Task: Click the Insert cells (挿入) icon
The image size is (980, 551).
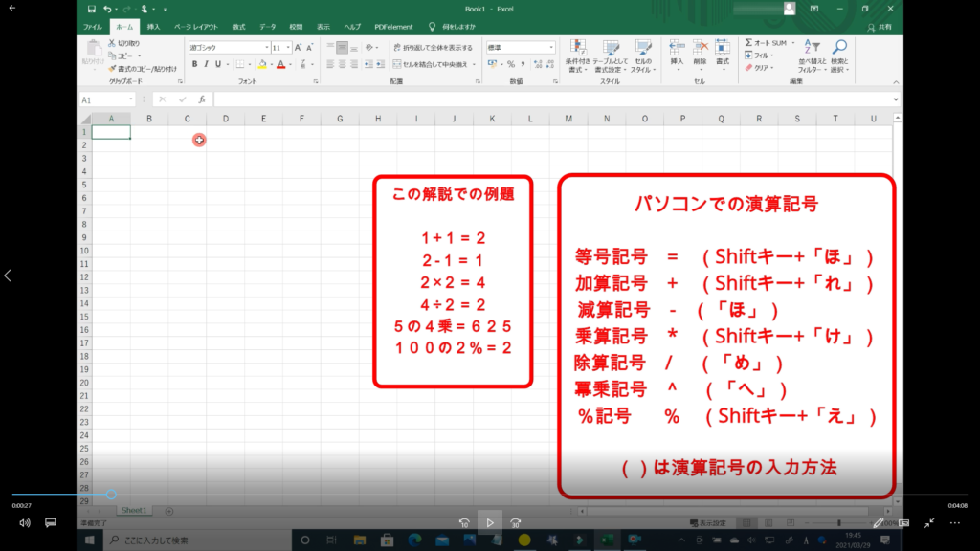Action: click(x=677, y=52)
